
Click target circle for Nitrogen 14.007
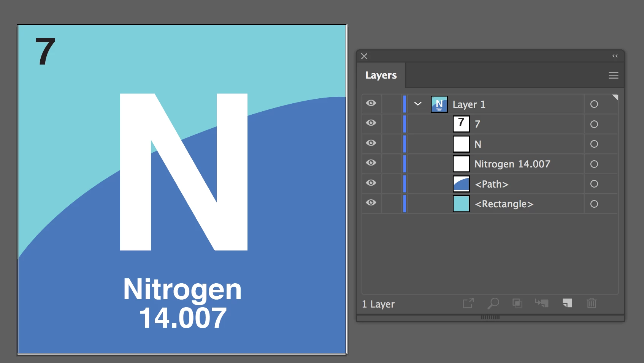pos(594,164)
